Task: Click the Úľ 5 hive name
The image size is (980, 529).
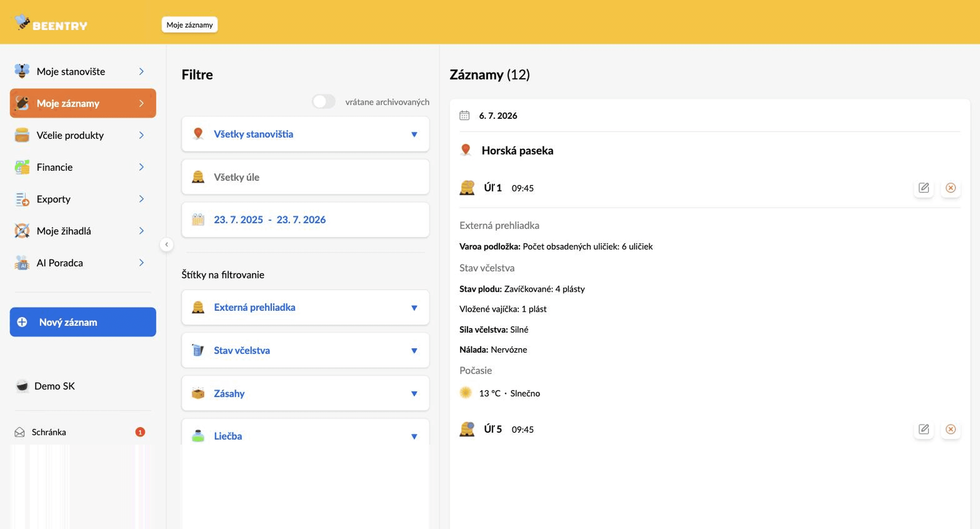Action: pyautogui.click(x=493, y=429)
